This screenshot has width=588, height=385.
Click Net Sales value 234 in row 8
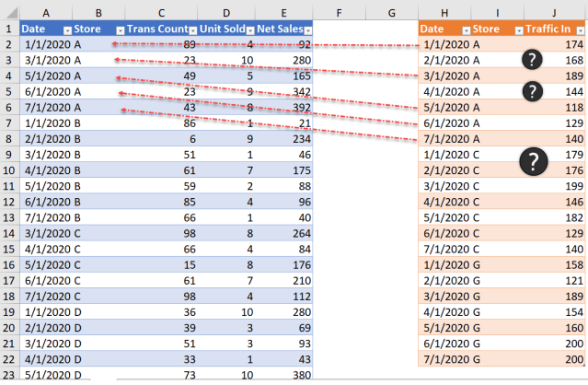point(283,139)
